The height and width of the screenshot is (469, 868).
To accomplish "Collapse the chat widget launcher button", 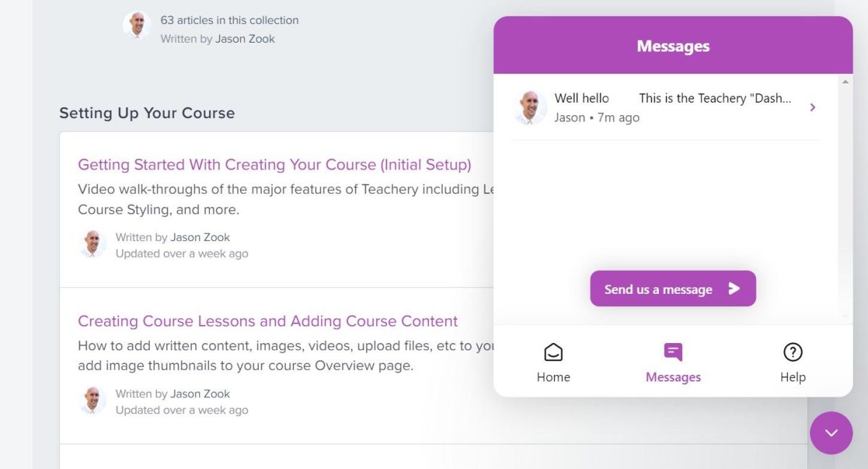I will tap(831, 433).
